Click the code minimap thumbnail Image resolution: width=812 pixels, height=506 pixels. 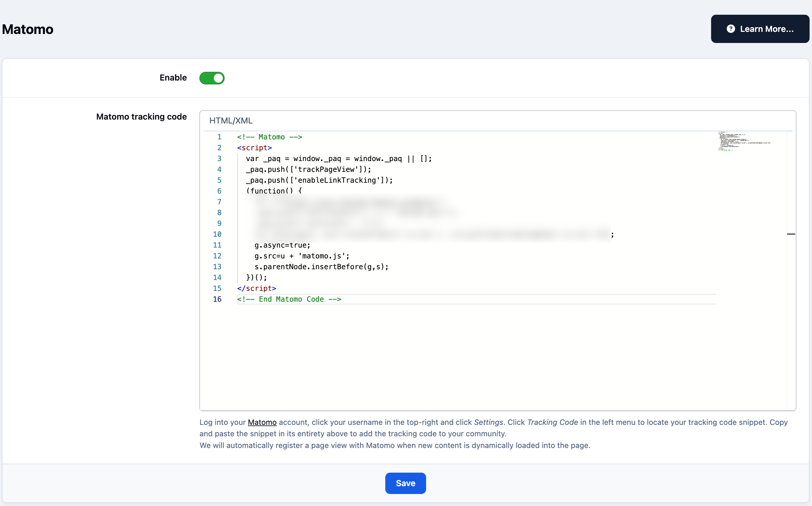point(744,141)
